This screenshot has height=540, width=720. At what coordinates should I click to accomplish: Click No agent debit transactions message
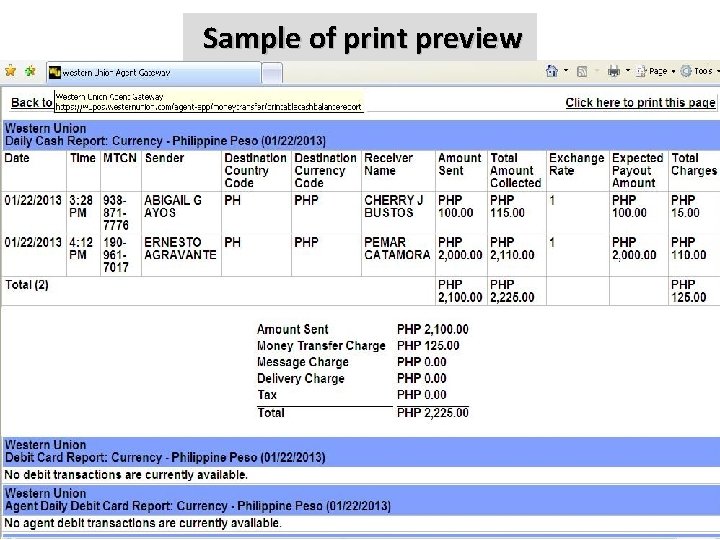(x=142, y=523)
